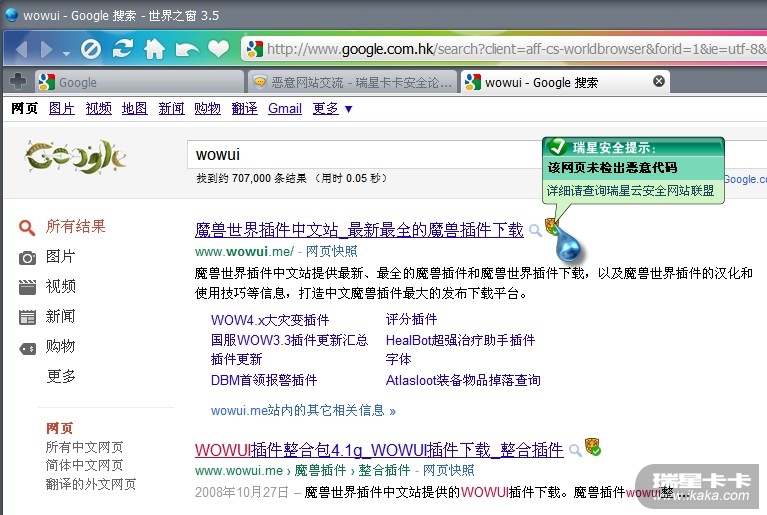
Task: Click the undo closed tab arrow icon
Action: click(x=187, y=49)
